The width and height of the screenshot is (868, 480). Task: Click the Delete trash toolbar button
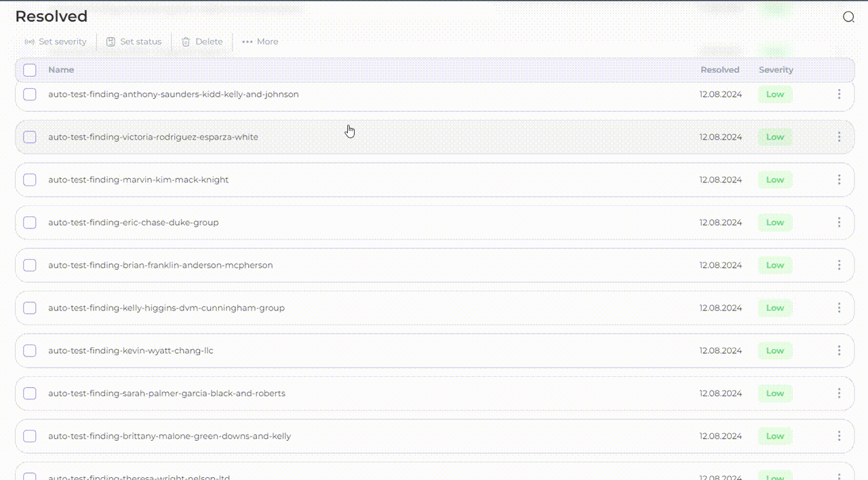click(202, 42)
